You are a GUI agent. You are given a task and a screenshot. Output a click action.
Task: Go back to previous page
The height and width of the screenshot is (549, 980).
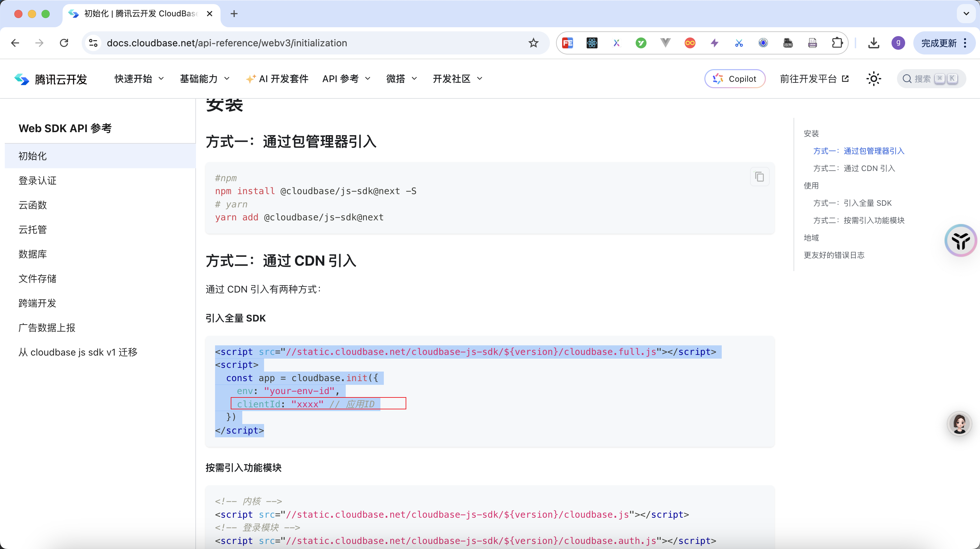[15, 43]
